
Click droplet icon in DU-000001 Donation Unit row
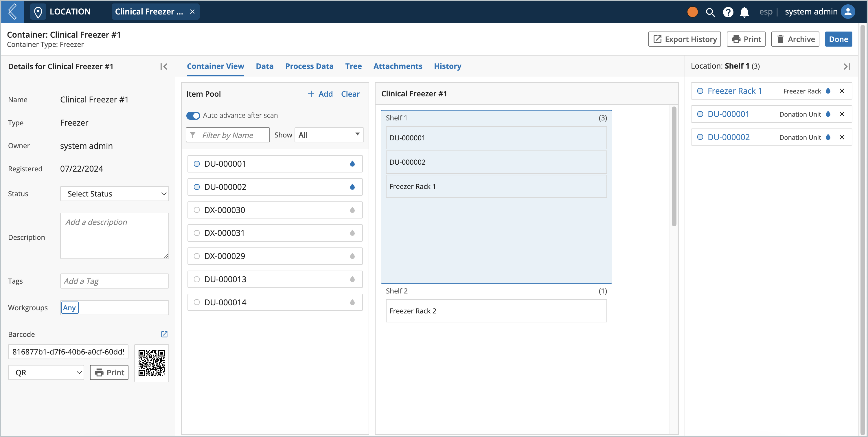coord(828,114)
